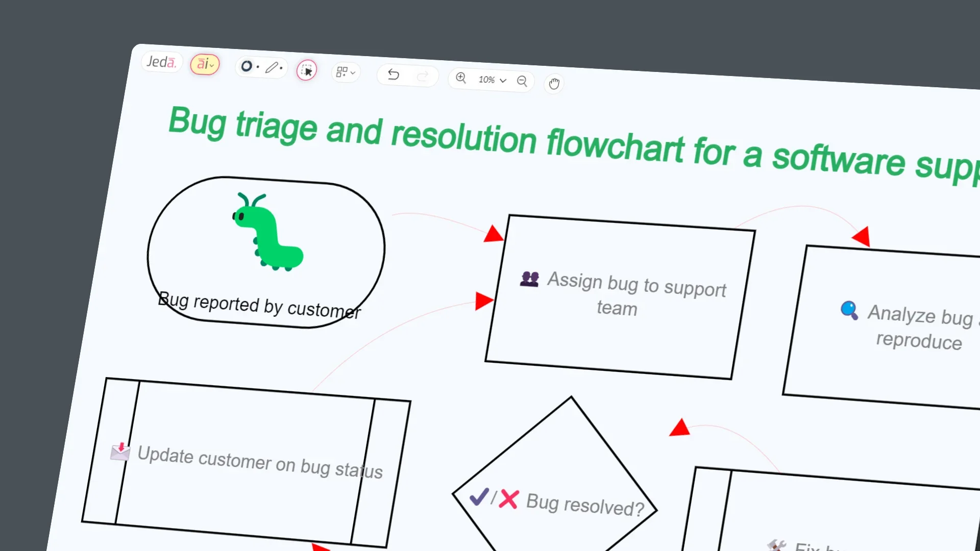Select the Pen drawing tool

click(x=272, y=68)
